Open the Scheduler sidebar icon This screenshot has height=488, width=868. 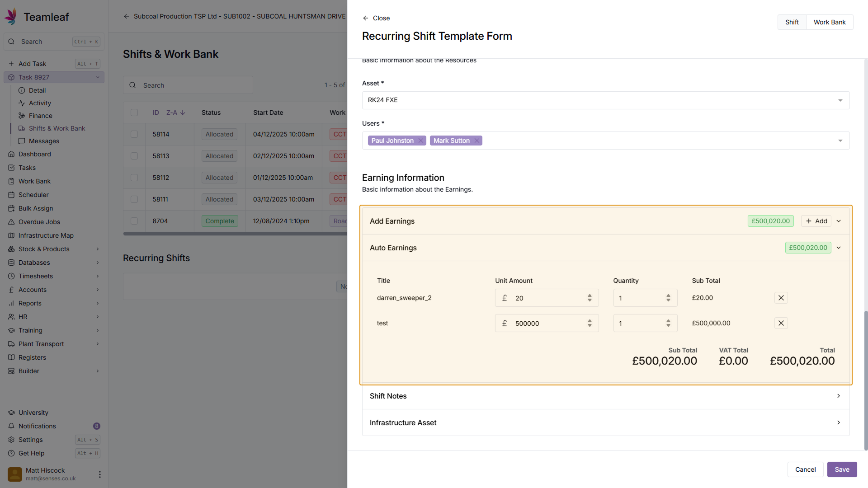[11, 195]
